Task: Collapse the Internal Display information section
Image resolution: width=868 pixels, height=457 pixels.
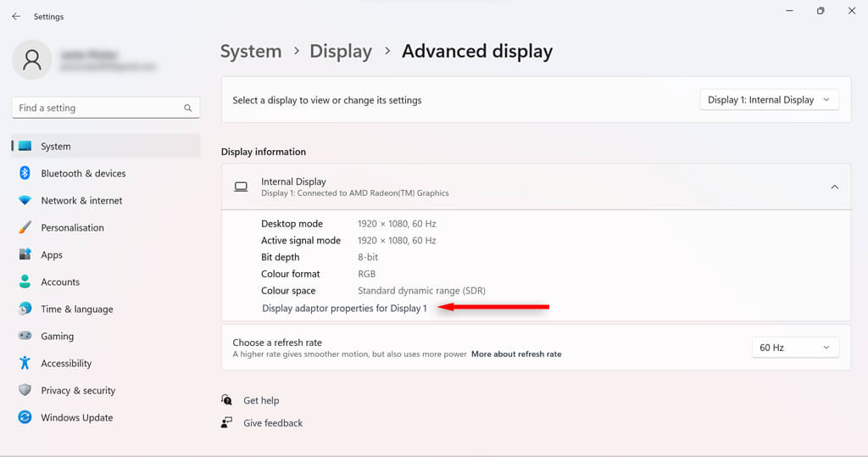Action: (834, 187)
